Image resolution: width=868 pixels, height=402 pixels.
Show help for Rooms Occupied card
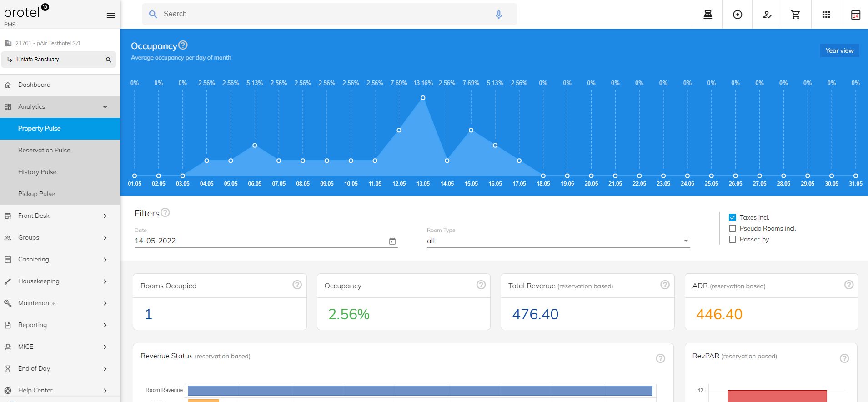[x=297, y=285]
